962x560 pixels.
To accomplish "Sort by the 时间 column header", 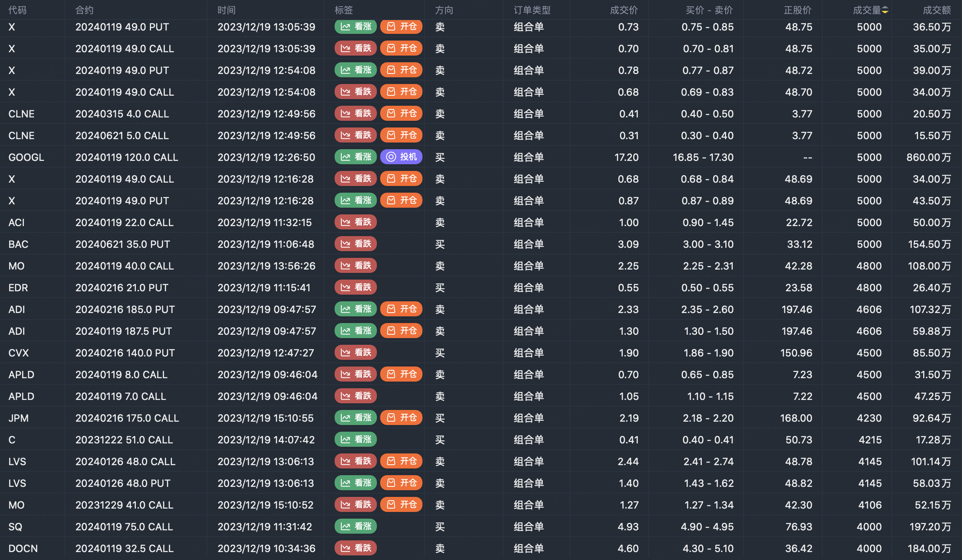I will click(226, 10).
